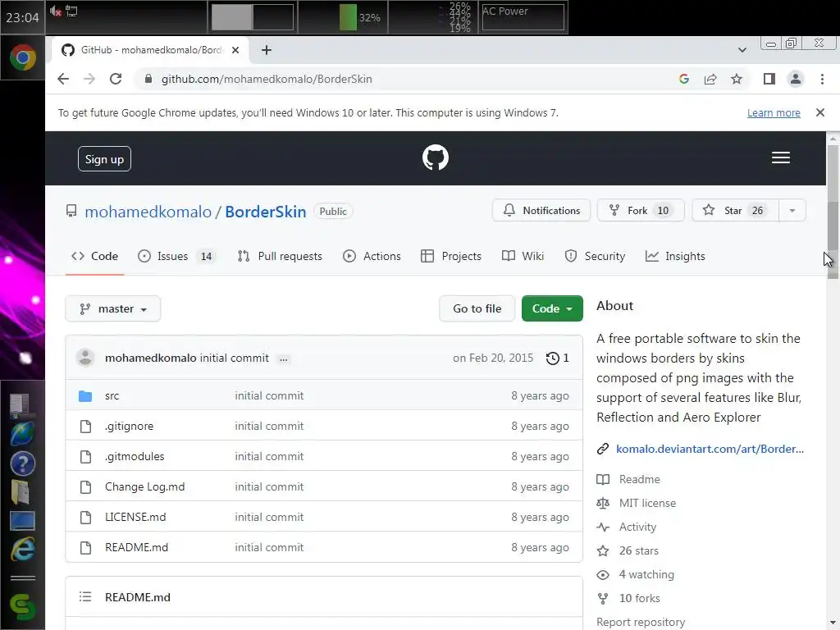Image resolution: width=840 pixels, height=630 pixels.
Task: Click the README table of contents list icon
Action: (85, 597)
